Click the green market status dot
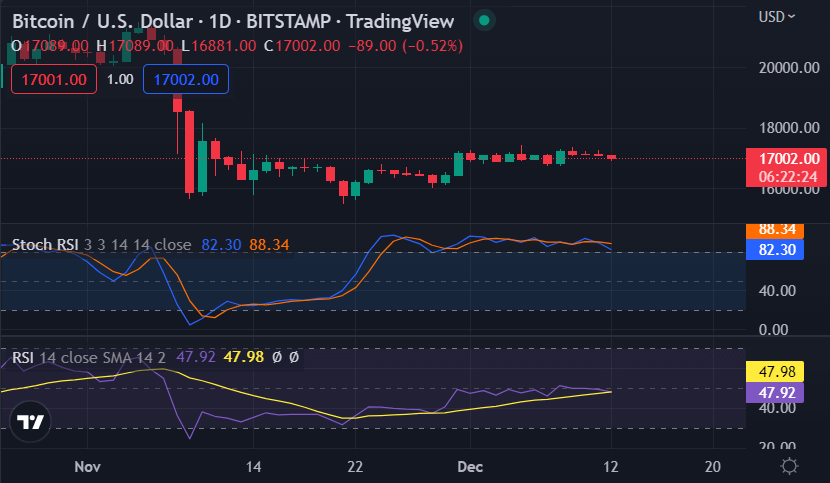This screenshot has width=830, height=483. click(484, 21)
